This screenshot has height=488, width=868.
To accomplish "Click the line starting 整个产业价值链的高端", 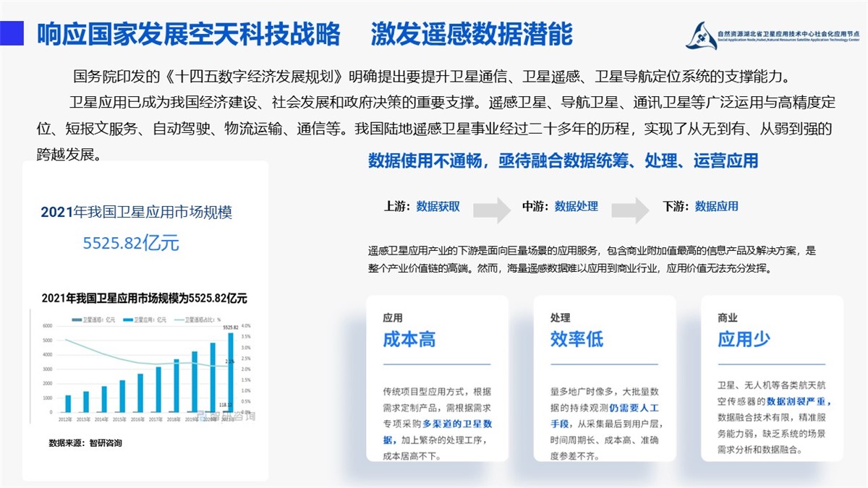I will pyautogui.click(x=570, y=267).
